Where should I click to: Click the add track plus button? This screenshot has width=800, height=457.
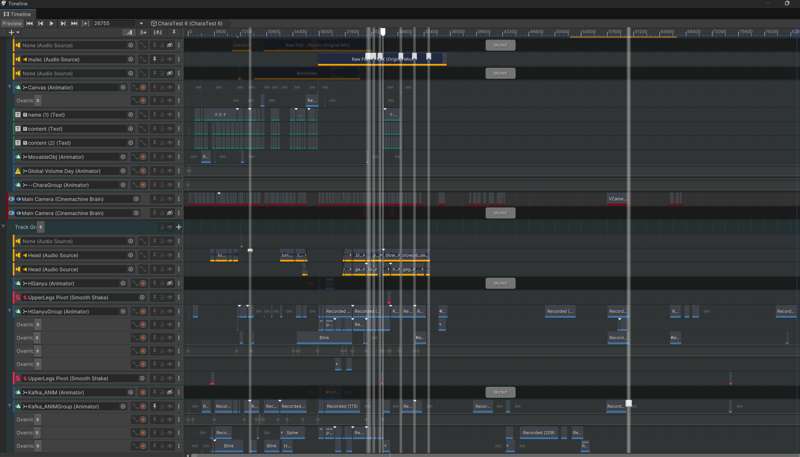[11, 32]
